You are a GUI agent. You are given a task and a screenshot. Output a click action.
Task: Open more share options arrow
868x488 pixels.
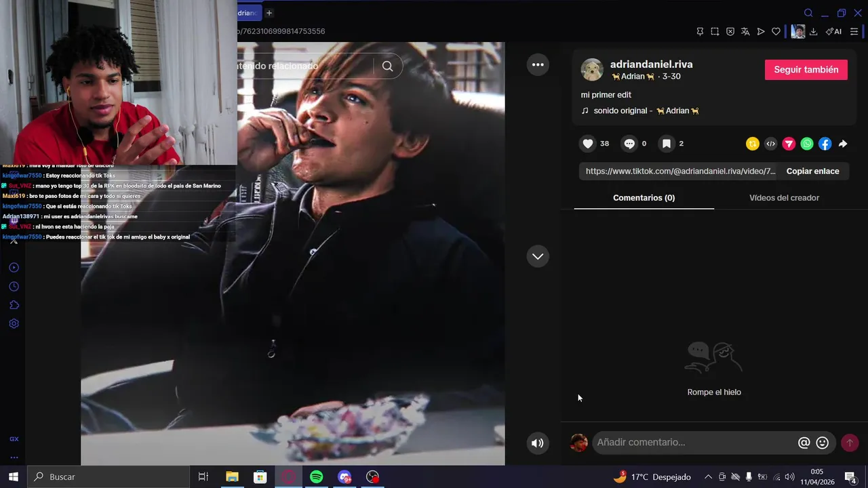coord(843,144)
